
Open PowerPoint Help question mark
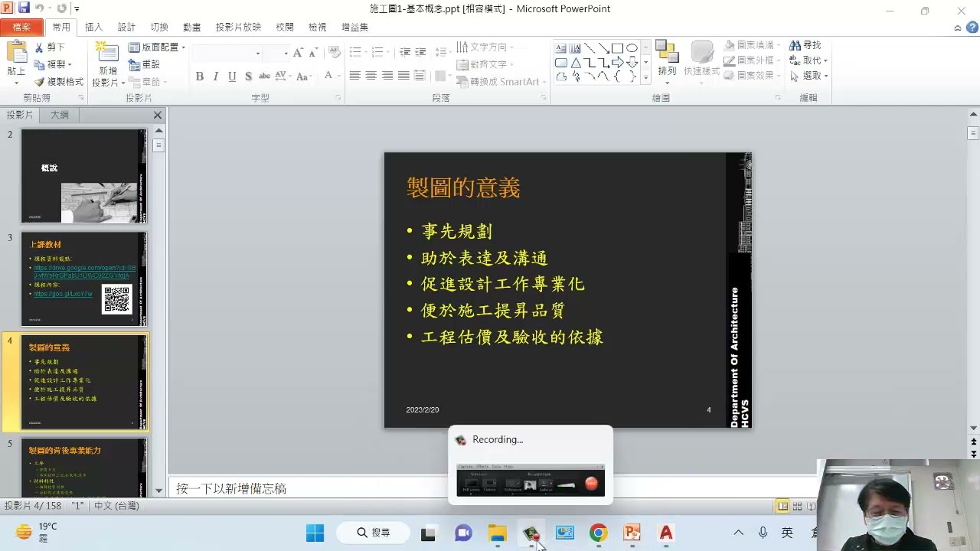[971, 28]
